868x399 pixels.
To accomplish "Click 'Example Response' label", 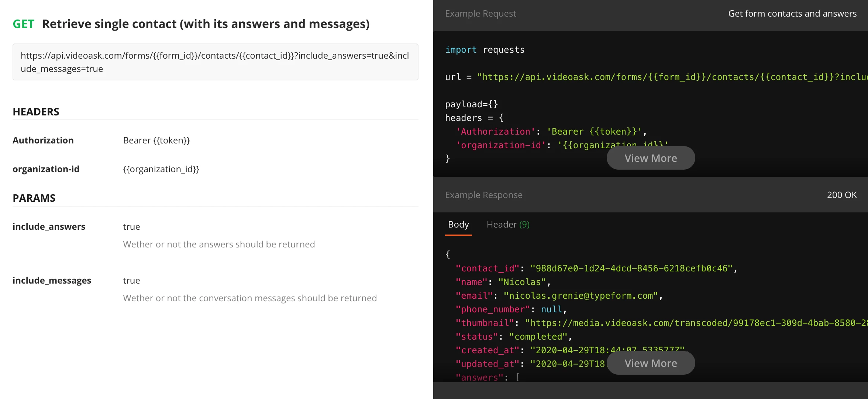I will (x=484, y=195).
